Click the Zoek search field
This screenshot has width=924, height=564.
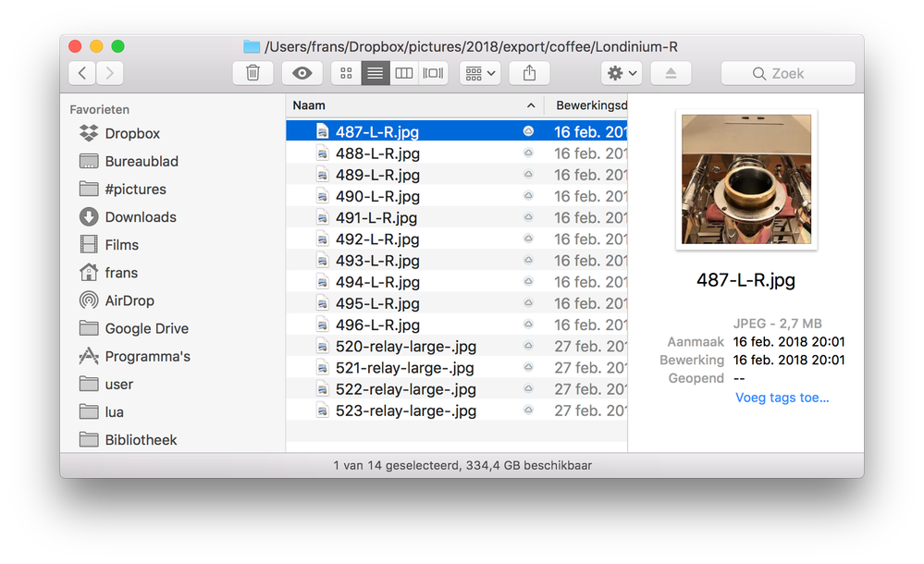(x=788, y=73)
